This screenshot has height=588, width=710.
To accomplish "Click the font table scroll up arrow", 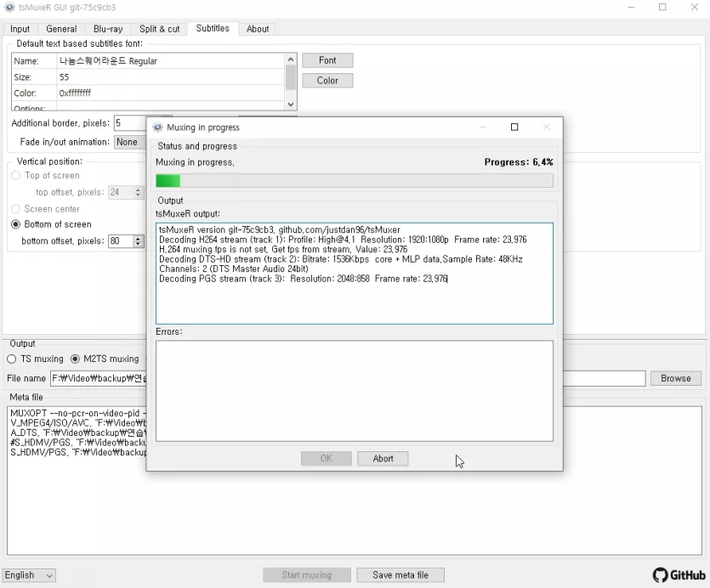I will point(291,59).
